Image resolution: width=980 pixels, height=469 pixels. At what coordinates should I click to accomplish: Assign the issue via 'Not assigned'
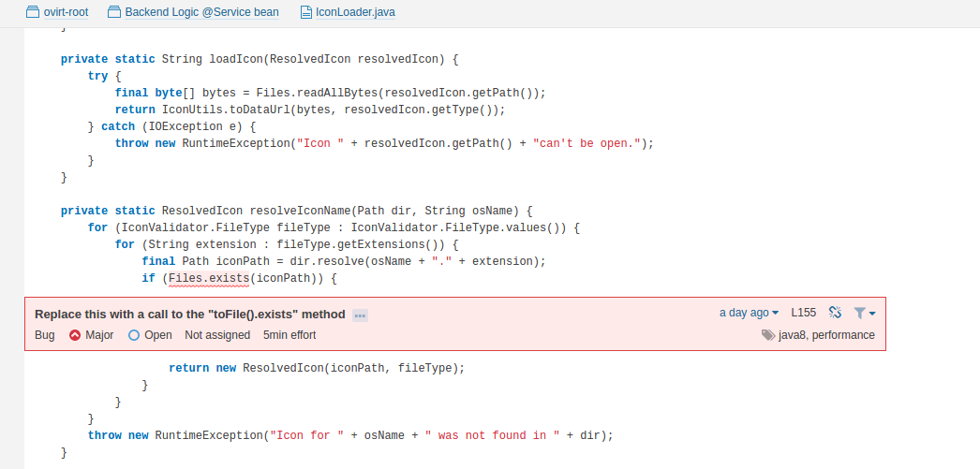[217, 335]
